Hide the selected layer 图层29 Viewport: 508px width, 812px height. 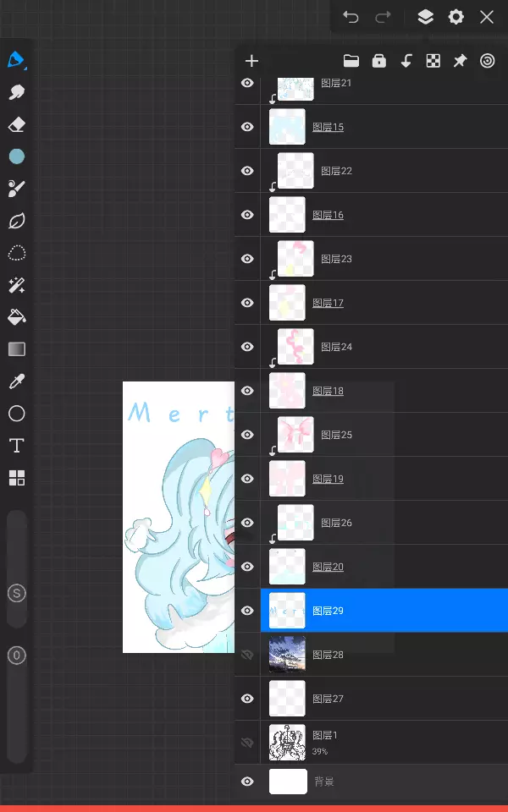point(247,611)
